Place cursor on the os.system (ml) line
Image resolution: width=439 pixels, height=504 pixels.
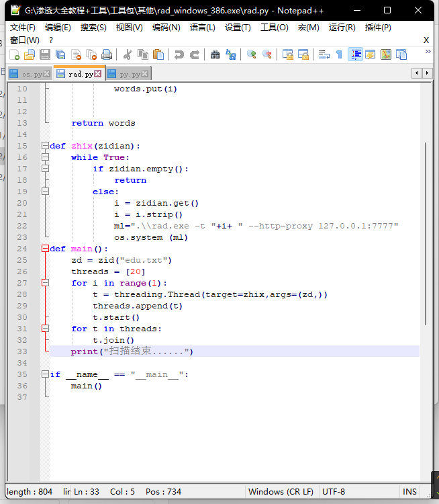pyautogui.click(x=151, y=237)
